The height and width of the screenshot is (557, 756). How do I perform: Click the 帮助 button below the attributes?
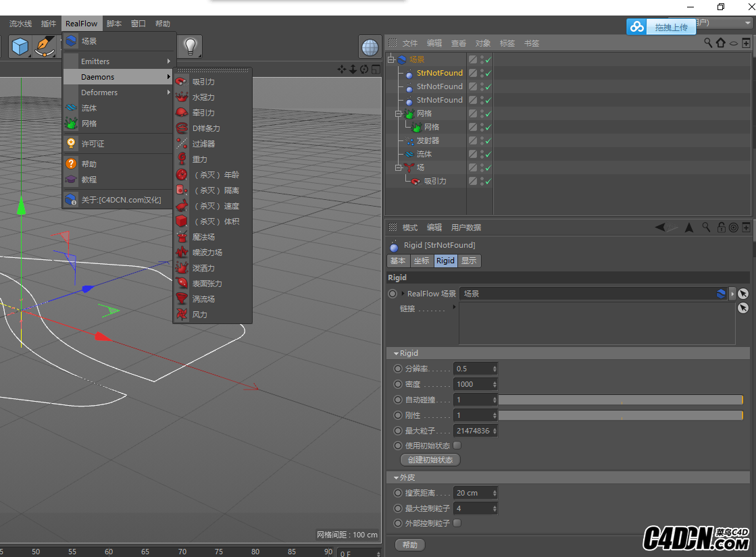click(x=410, y=544)
